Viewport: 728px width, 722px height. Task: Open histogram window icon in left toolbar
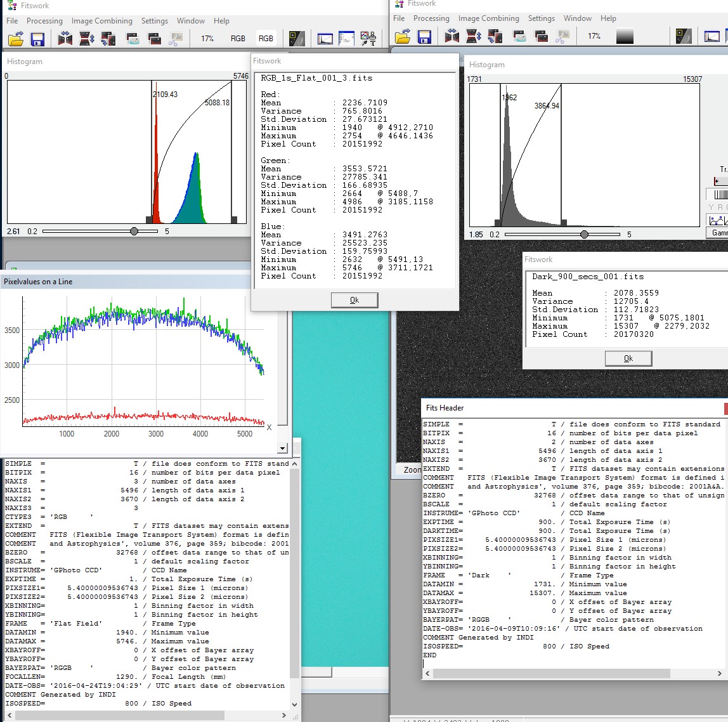[325, 39]
